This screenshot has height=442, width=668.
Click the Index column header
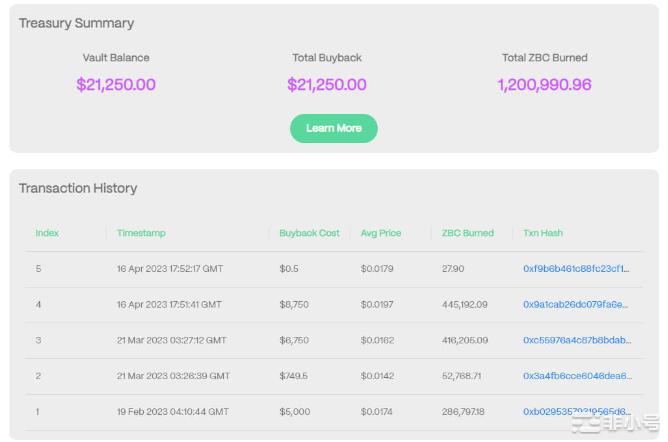[x=47, y=233]
